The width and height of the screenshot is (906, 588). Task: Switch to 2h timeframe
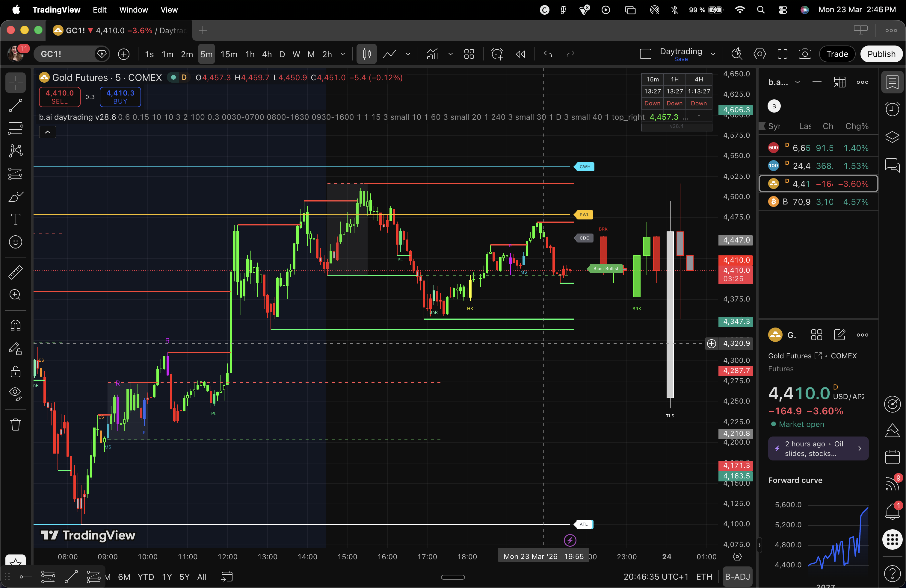327,54
